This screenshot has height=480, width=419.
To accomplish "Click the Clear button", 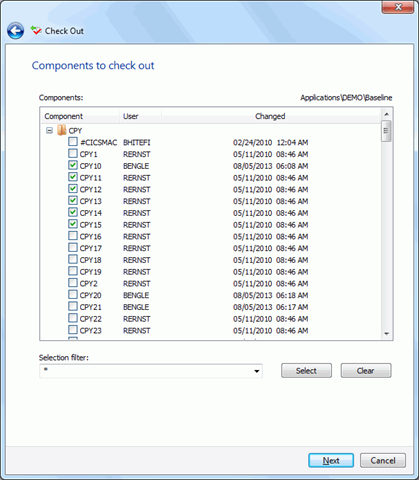I will tap(366, 371).
